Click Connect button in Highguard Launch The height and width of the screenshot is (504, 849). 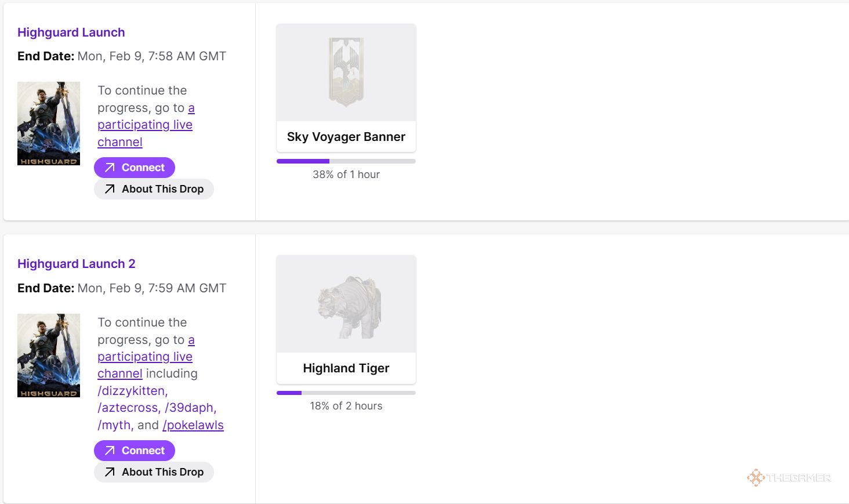(x=135, y=168)
